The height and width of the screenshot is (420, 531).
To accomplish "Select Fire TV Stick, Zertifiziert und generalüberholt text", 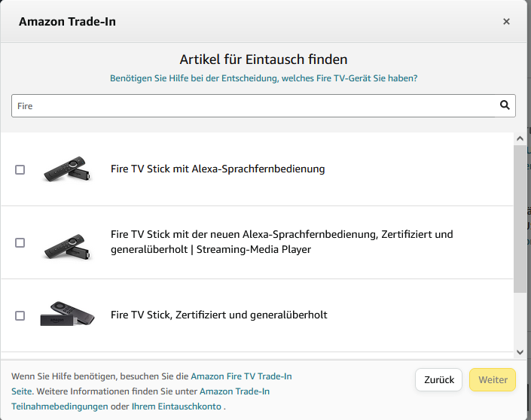I will click(x=218, y=315).
